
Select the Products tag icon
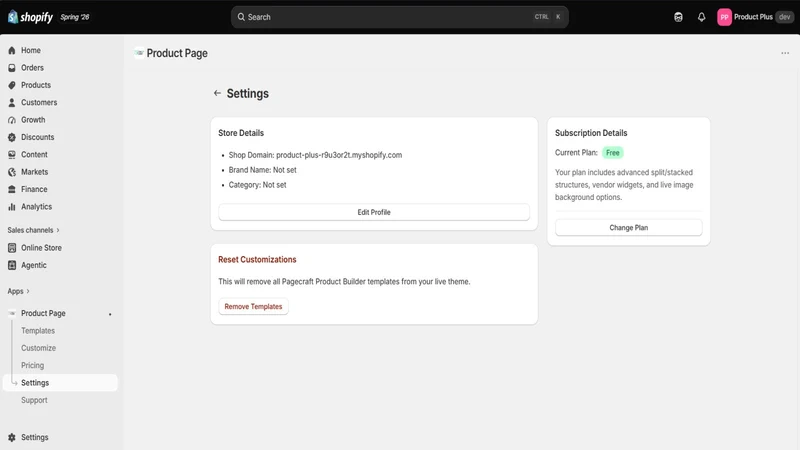click(x=12, y=85)
